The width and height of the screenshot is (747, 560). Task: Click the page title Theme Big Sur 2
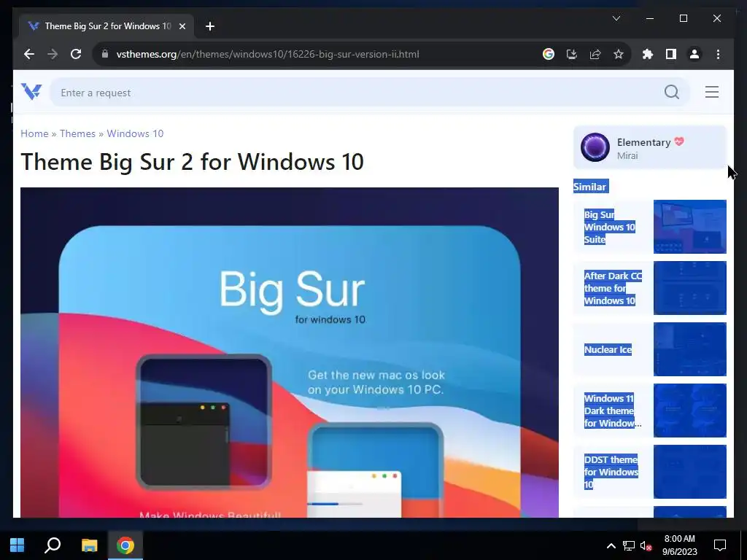click(x=192, y=161)
